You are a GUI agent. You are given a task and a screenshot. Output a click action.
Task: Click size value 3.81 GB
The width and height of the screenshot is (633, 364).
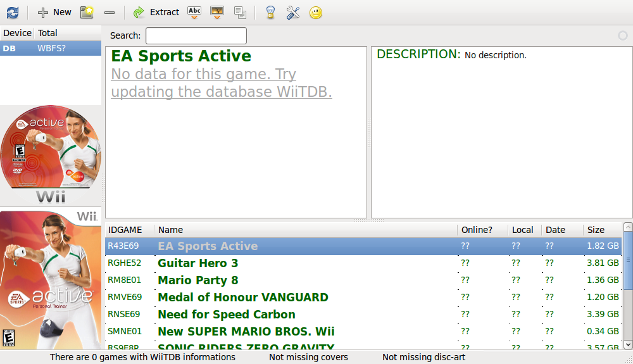point(603,263)
